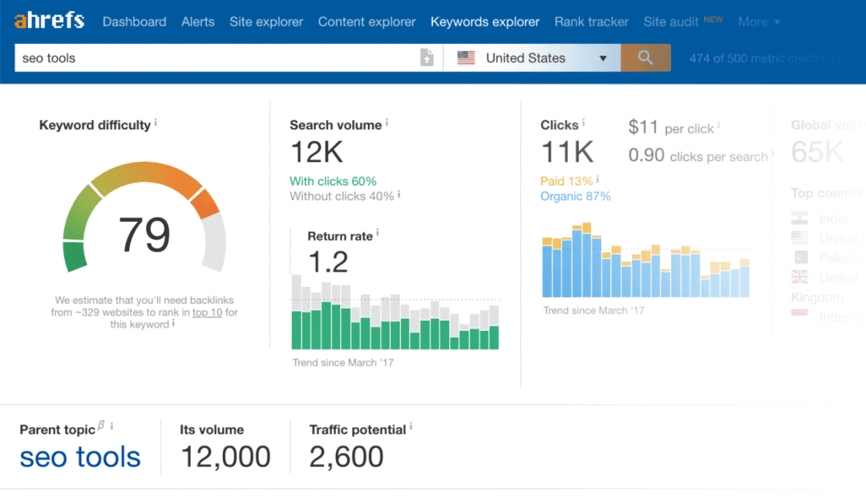Click info icon beside Clicks heading

click(584, 123)
